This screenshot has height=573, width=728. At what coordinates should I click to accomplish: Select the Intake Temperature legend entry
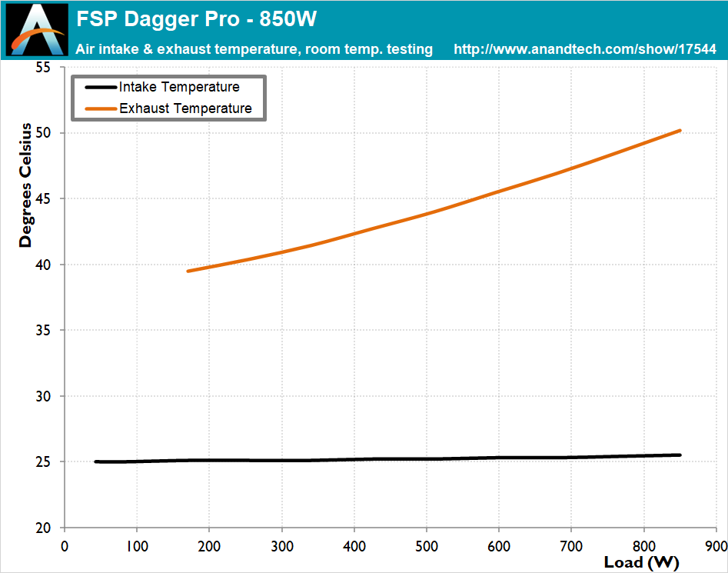pos(179,87)
